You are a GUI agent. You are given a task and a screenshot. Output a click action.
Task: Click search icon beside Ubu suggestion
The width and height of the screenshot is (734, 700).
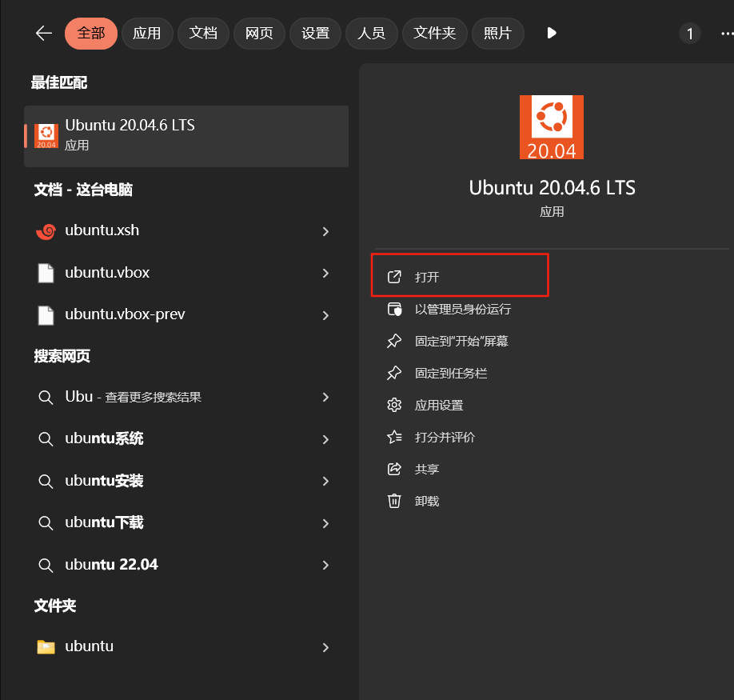(46, 398)
